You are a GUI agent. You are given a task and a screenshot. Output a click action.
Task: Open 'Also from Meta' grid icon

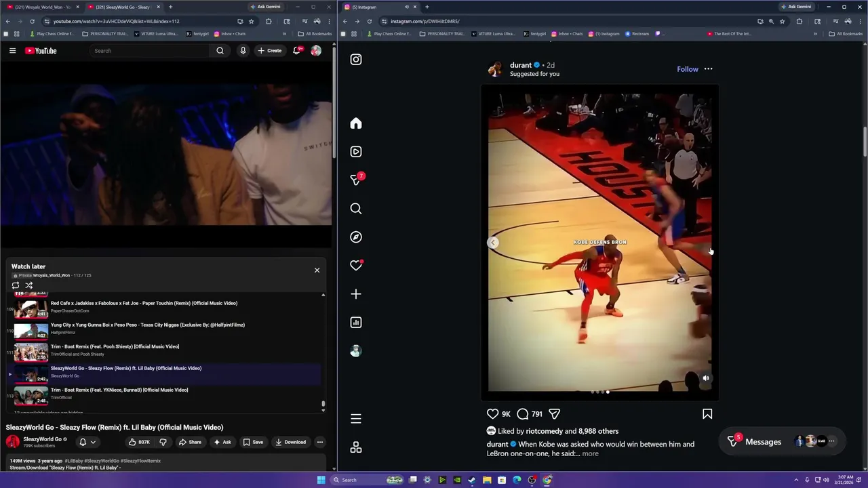point(356,447)
